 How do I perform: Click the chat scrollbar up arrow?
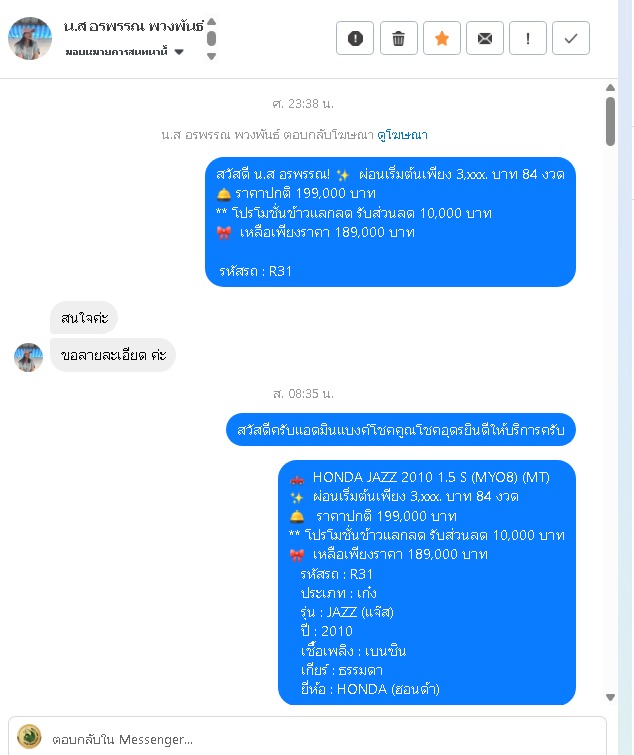pos(610,88)
